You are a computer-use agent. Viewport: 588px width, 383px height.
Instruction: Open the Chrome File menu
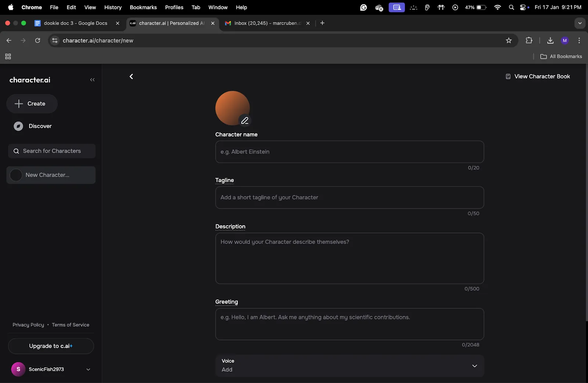pos(54,7)
